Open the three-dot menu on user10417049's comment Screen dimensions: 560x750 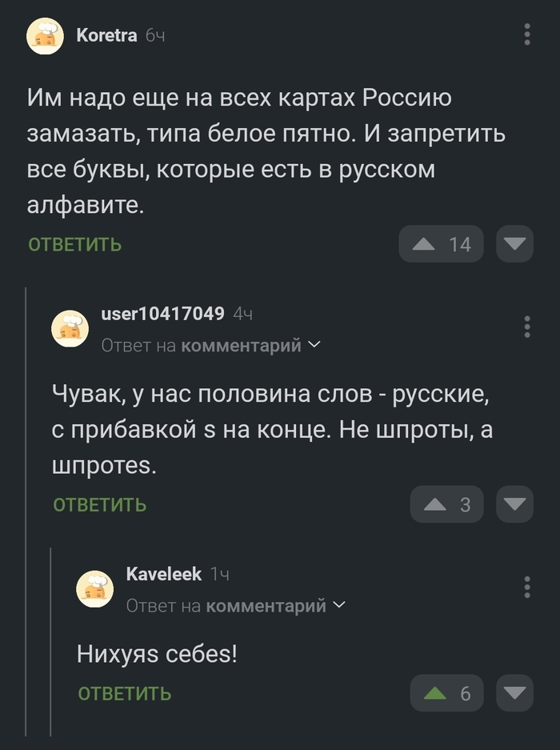[x=526, y=327]
